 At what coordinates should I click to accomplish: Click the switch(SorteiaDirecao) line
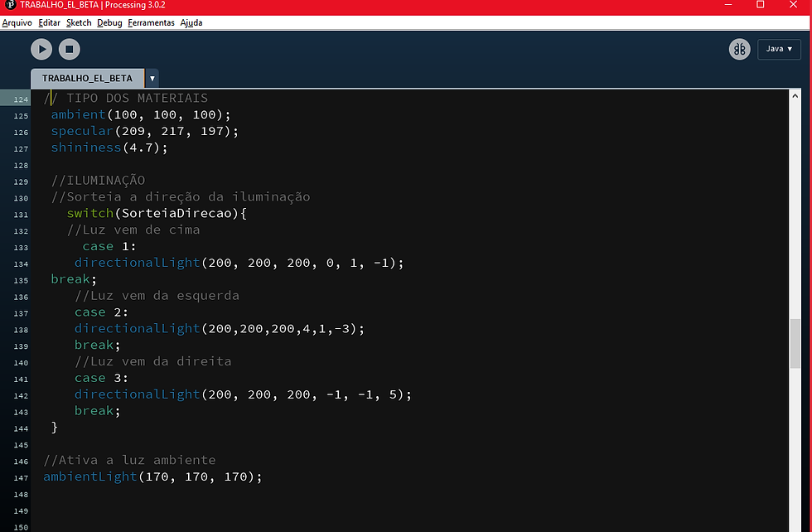157,214
